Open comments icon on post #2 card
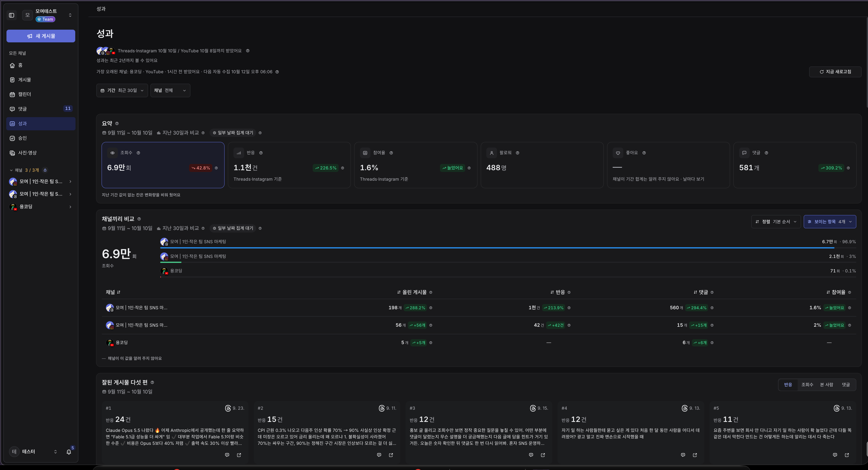Viewport: 868px width, 470px height. click(379, 455)
